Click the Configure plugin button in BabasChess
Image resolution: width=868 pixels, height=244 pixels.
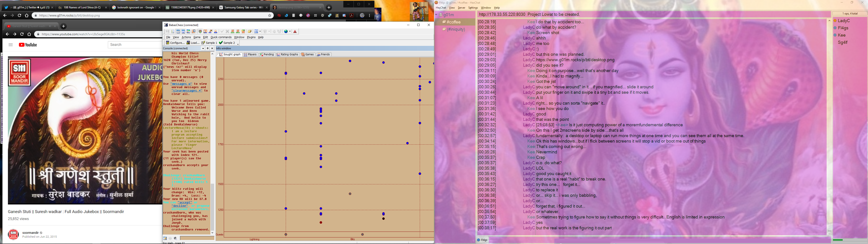coord(175,43)
